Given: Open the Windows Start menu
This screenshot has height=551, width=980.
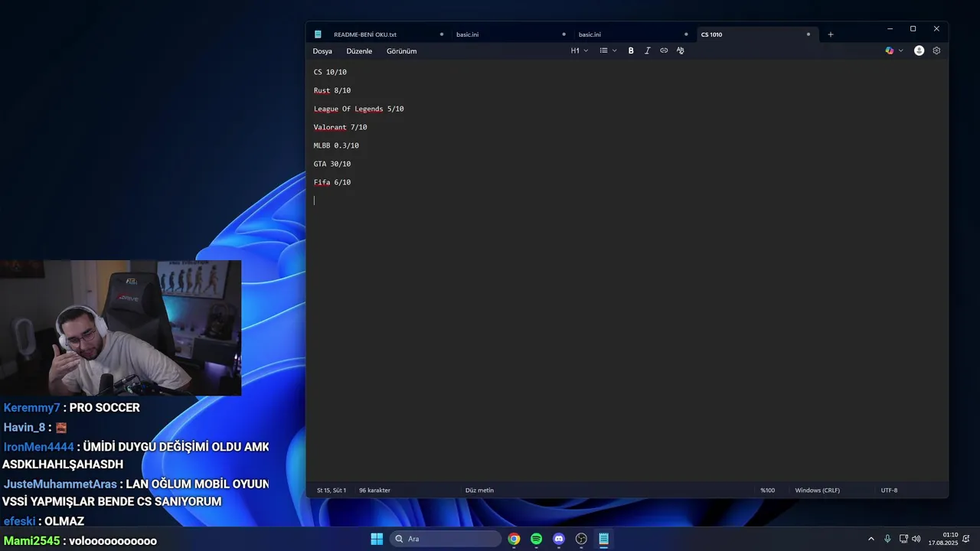Looking at the screenshot, I should click(377, 539).
